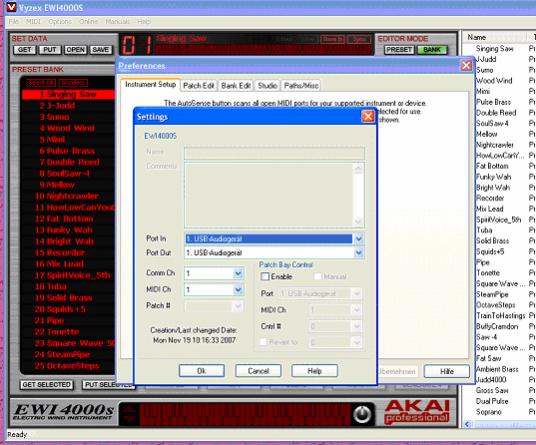Open the Port In dropdown
536x445 pixels.
358,239
